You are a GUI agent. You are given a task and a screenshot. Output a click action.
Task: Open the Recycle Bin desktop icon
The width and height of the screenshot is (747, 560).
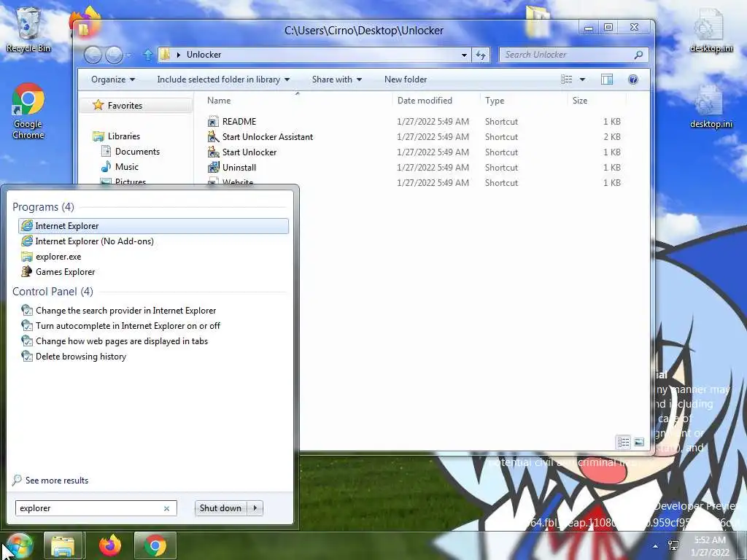tap(28, 31)
